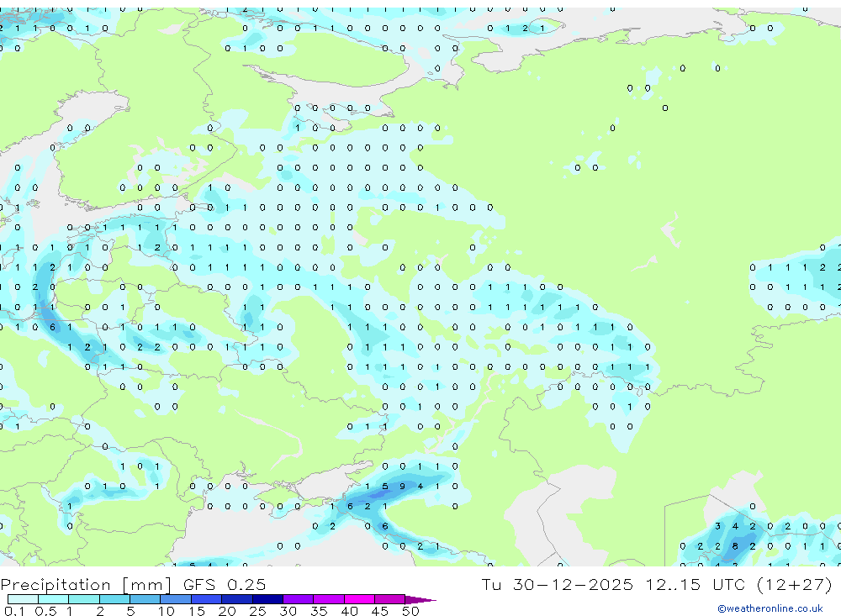Screen dimensions: 841x616
Task: Click the legend label '50'
Action: 411,611
